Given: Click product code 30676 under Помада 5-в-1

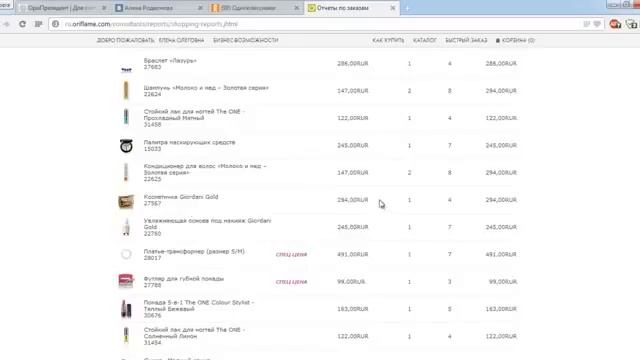Looking at the screenshot, I should tap(152, 316).
